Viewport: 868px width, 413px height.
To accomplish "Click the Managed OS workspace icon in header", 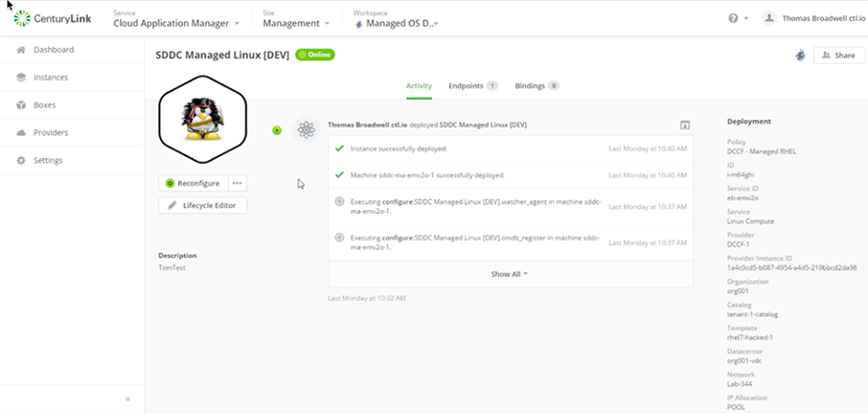I will click(x=358, y=24).
